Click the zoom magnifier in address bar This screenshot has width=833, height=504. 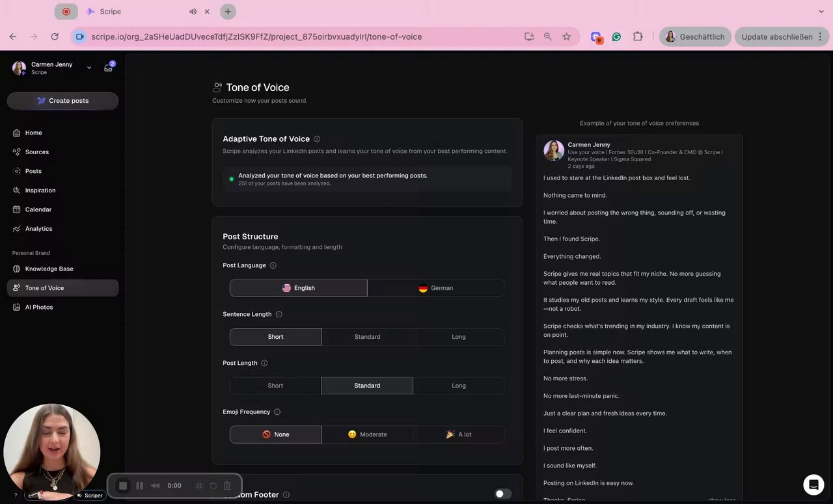[x=548, y=37]
